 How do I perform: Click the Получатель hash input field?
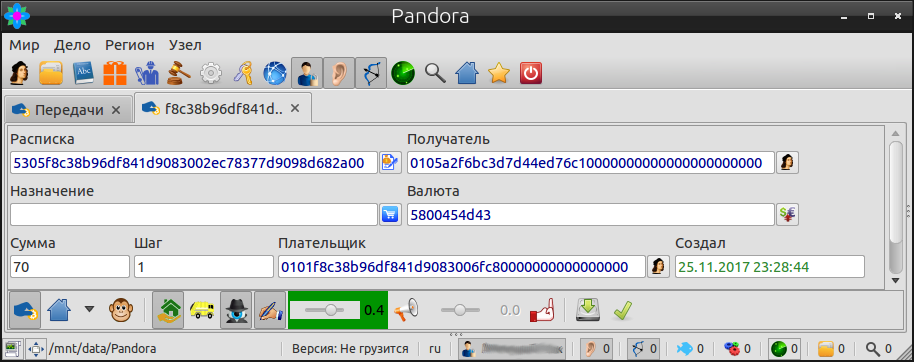tap(590, 163)
